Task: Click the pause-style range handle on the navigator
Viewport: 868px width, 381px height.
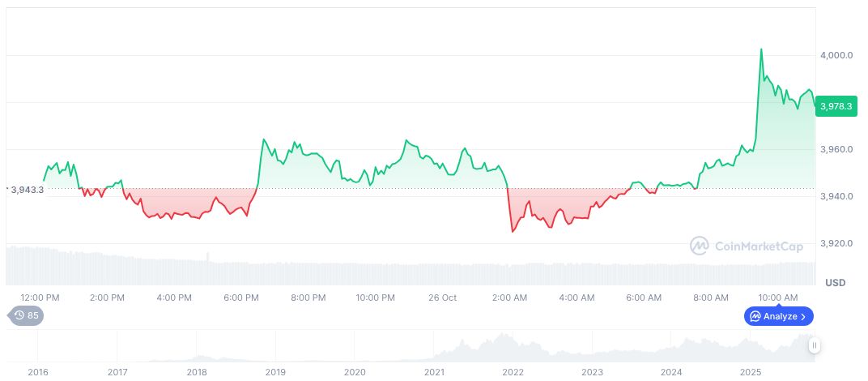Action: click(814, 345)
